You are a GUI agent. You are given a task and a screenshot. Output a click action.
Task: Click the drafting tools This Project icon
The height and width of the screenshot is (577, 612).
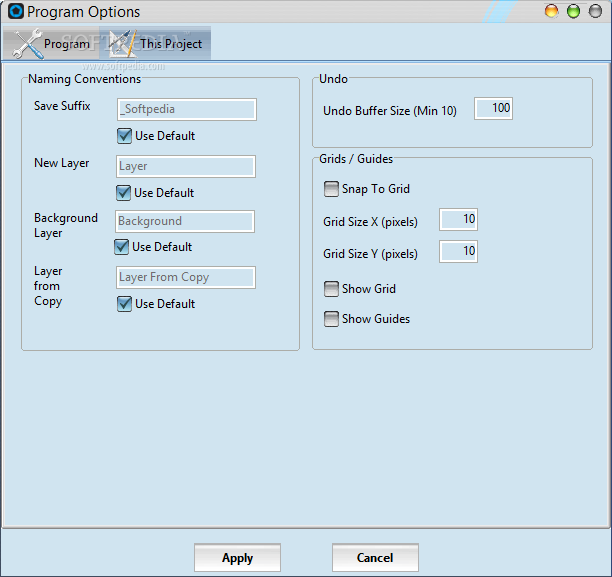point(122,44)
